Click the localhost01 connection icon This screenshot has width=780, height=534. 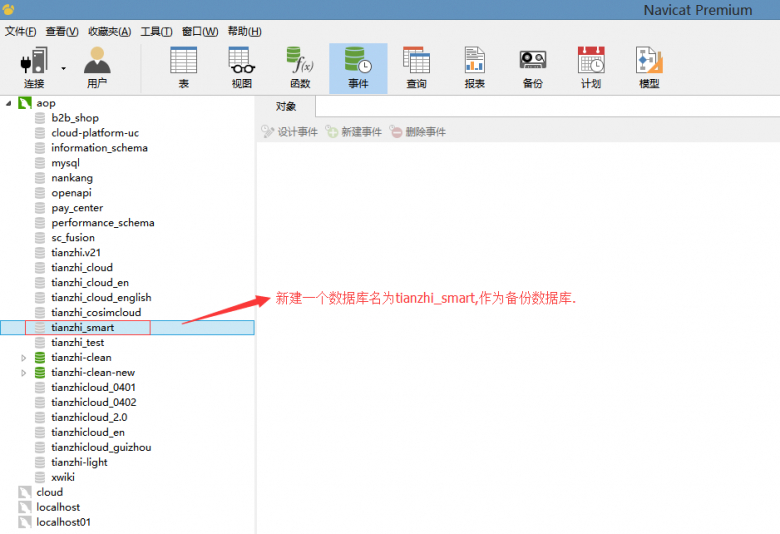pyautogui.click(x=25, y=522)
